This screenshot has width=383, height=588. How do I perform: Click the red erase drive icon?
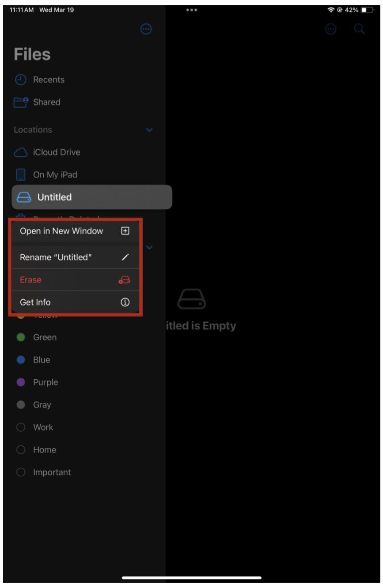(x=125, y=280)
